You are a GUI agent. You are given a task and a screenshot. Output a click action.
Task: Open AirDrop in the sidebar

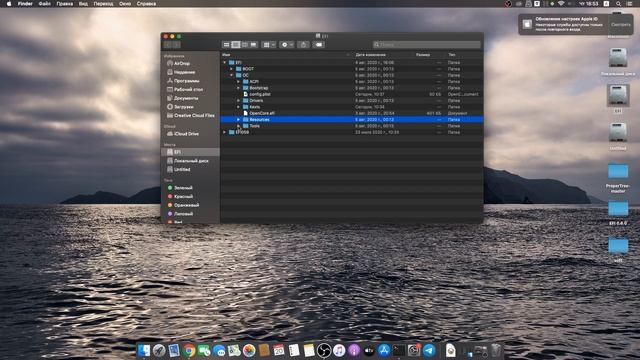pos(178,64)
